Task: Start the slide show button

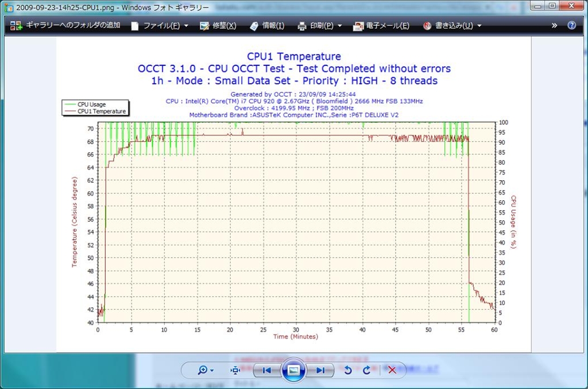Action: tap(293, 370)
